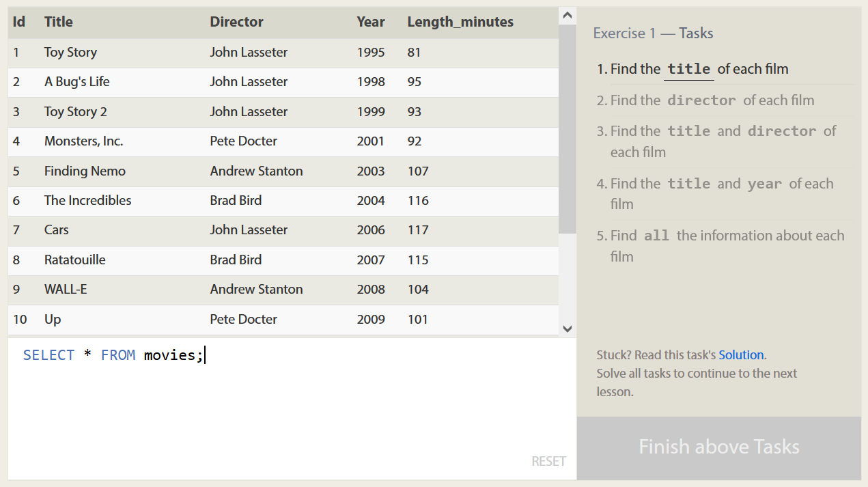Click the Finish above Tasks button
The image size is (868, 487).
coord(719,447)
